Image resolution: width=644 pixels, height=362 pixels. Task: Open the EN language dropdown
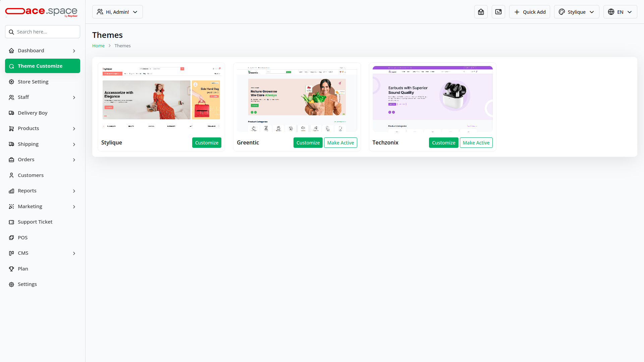point(620,12)
